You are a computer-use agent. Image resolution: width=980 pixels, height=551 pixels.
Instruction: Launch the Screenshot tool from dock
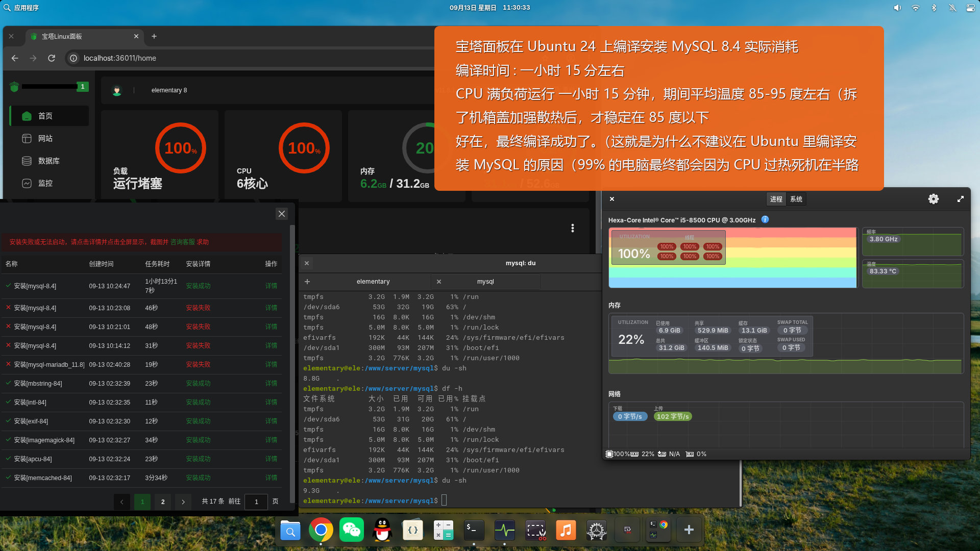point(535,531)
